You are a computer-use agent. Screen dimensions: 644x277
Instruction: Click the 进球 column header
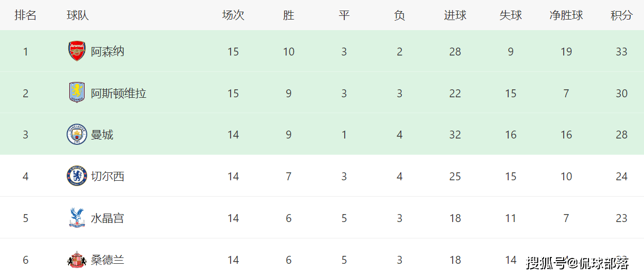click(455, 15)
